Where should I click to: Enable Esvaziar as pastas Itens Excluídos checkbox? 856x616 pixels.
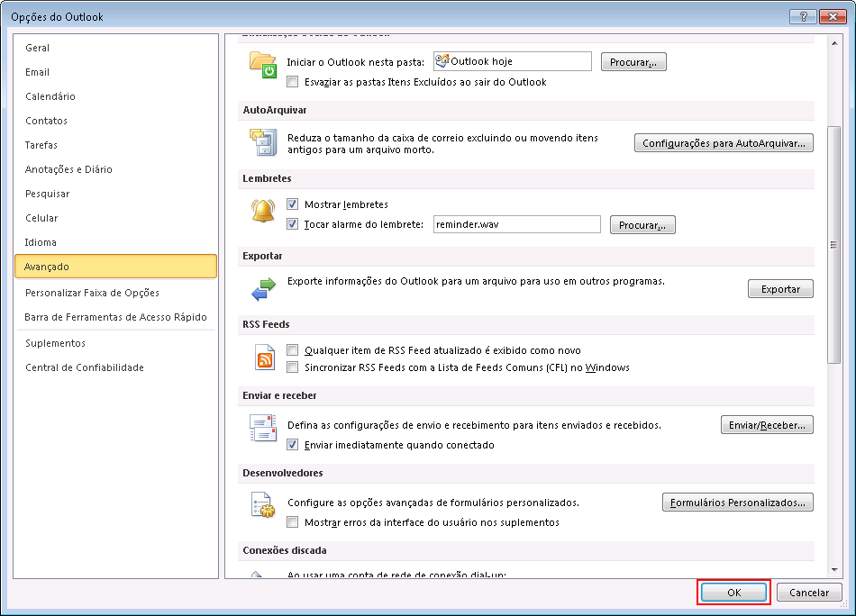point(293,82)
